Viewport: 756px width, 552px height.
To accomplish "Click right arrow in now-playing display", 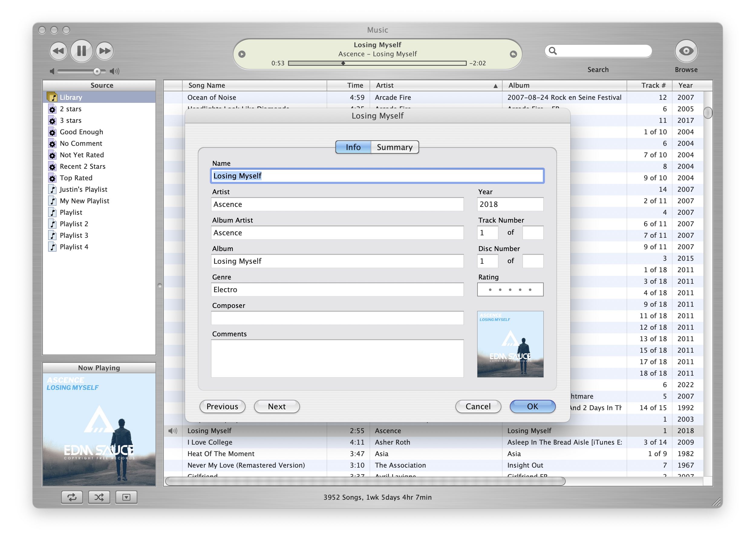I will 513,54.
